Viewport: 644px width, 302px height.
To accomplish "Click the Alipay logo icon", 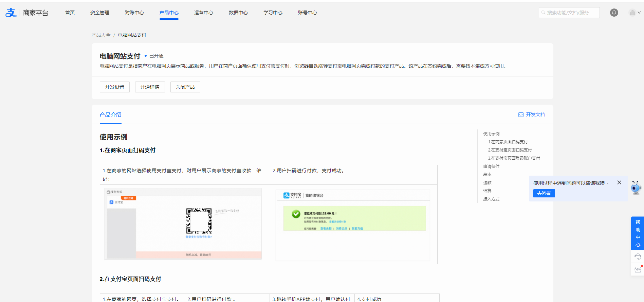I will click(x=11, y=13).
